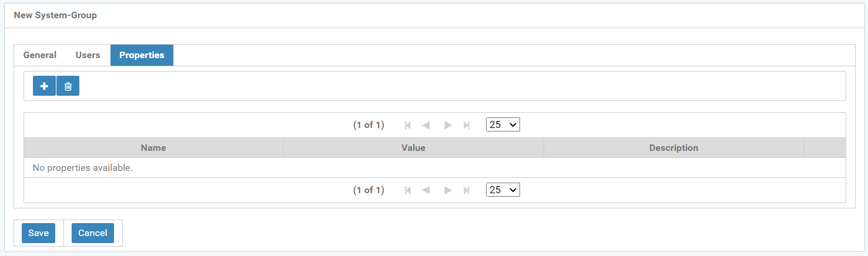Switch to the General tab
This screenshot has width=868, height=256.
(40, 55)
